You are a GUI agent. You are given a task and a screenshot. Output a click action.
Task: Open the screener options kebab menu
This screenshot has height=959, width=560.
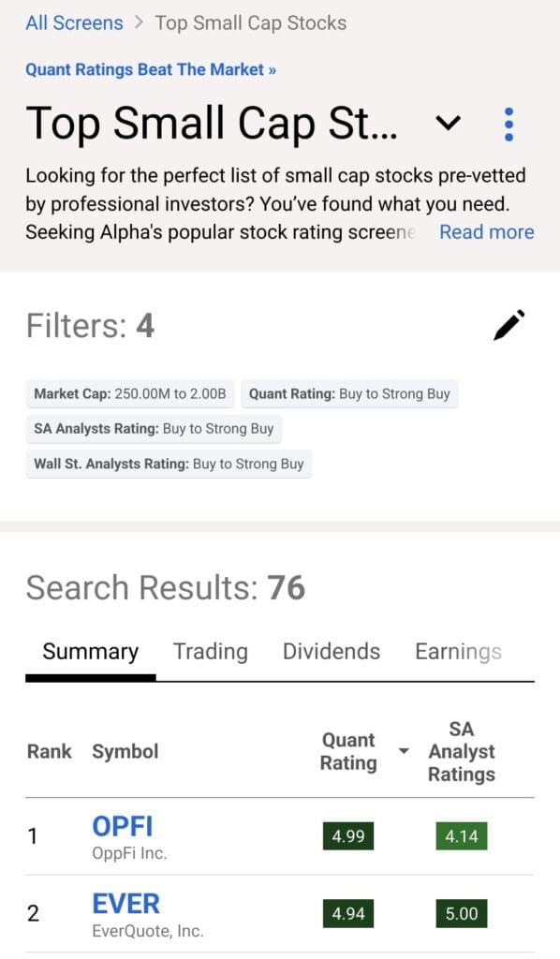508,123
